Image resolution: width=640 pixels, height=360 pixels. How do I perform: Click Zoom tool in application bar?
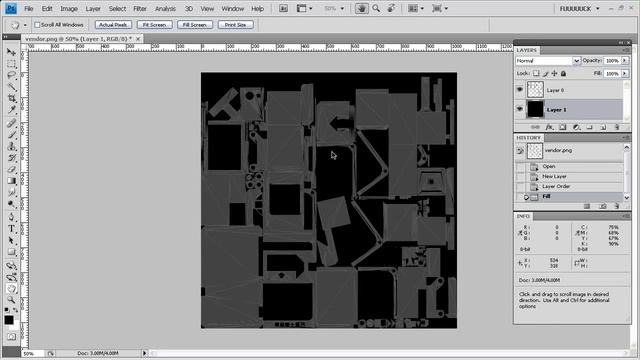pos(376,8)
